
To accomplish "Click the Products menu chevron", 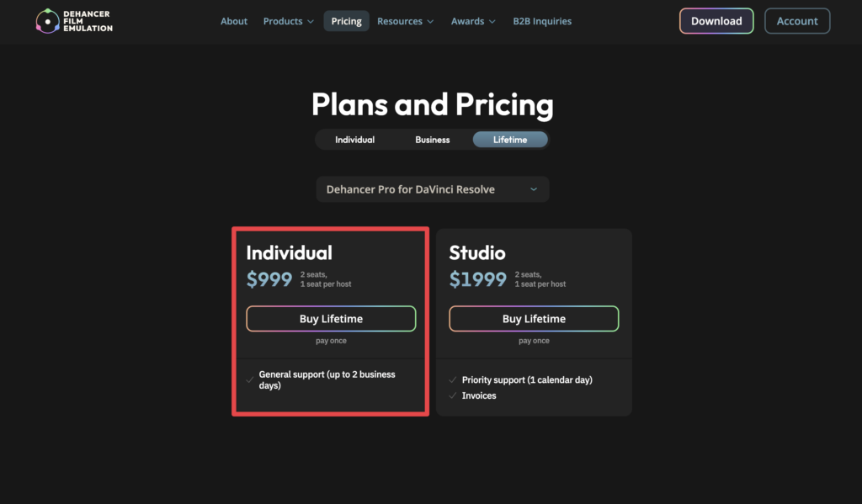I will [x=311, y=21].
